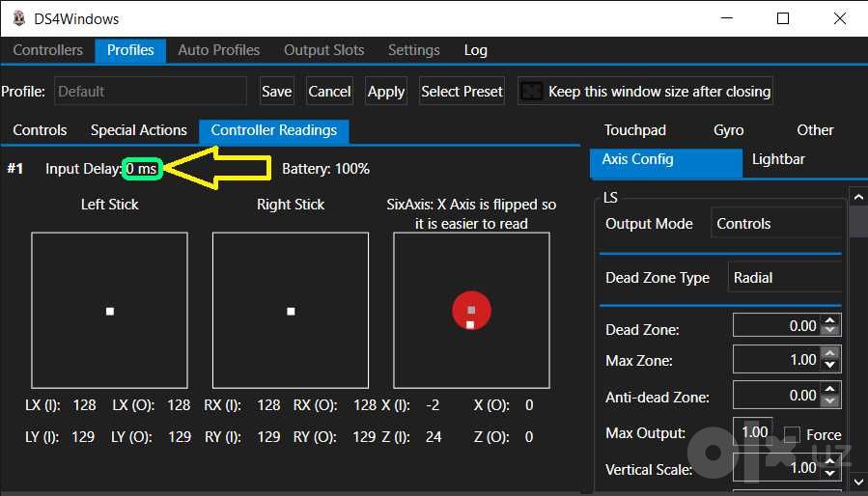Click the Profile name input field
The width and height of the screenshot is (868, 496).
click(x=150, y=92)
